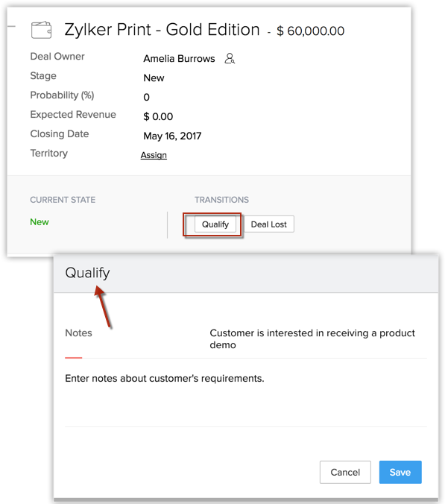The height and width of the screenshot is (504, 445).
Task: Click the Stage value New
Action: coord(154,78)
